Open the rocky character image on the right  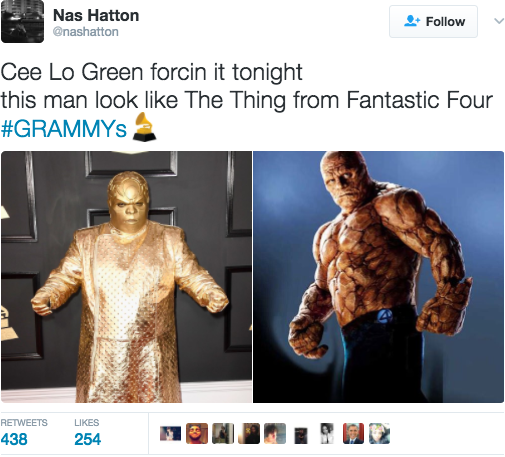(378, 277)
